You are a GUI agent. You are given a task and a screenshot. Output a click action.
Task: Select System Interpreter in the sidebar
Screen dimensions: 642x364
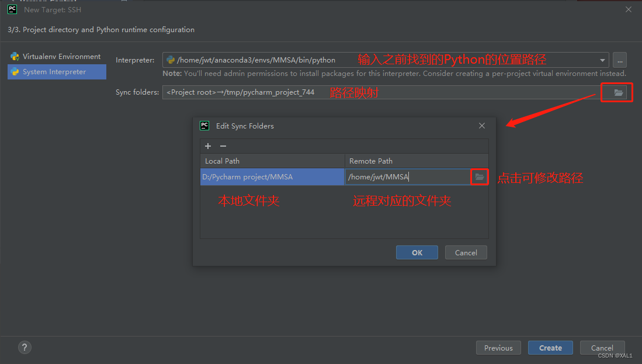[x=57, y=72]
